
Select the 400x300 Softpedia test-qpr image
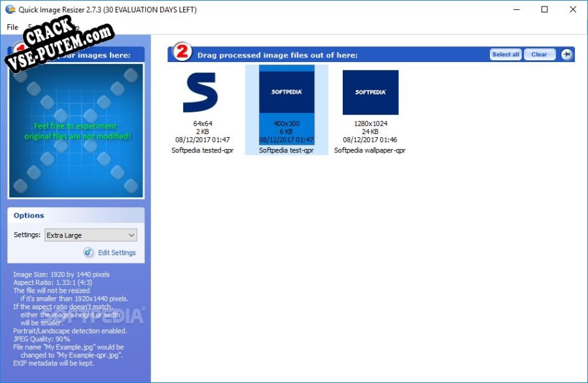pos(286,92)
